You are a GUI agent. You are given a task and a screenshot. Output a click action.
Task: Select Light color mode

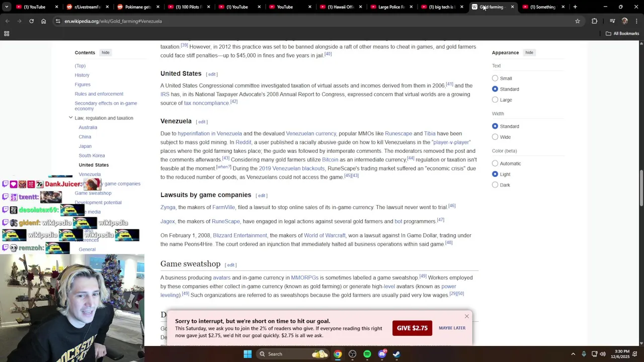495,174
